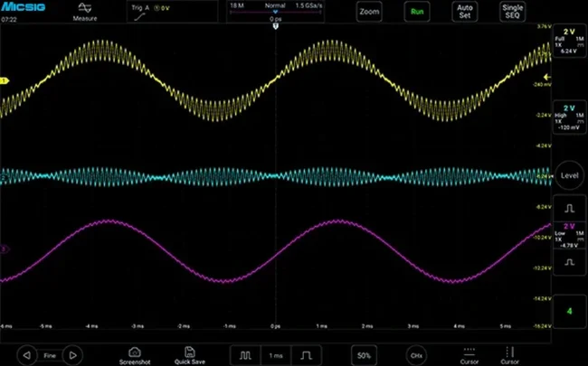This screenshot has width=588, height=366.
Task: Open the 1 ms timebase selector
Action: tap(276, 355)
